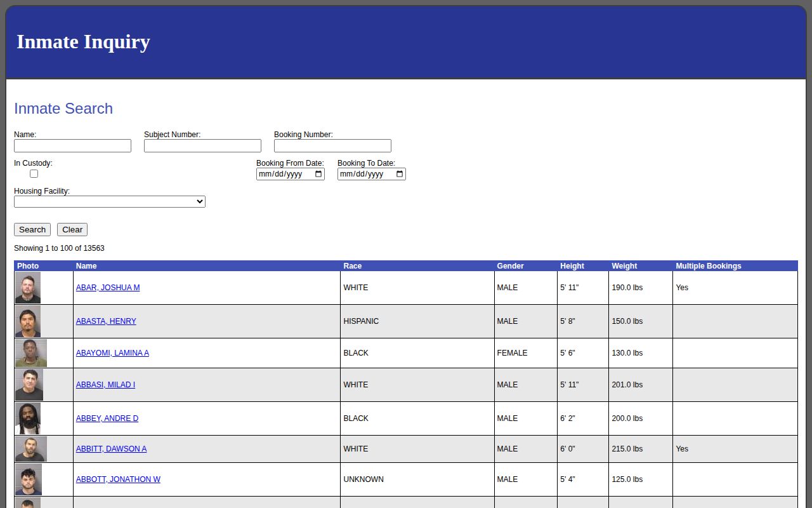Focus the Booking Number input field
This screenshot has height=508, width=812.
[x=332, y=145]
